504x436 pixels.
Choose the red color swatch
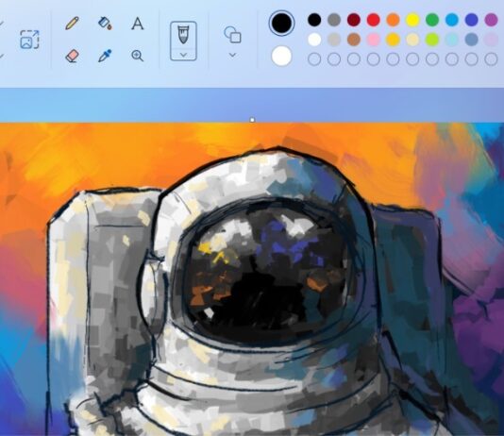pyautogui.click(x=374, y=20)
